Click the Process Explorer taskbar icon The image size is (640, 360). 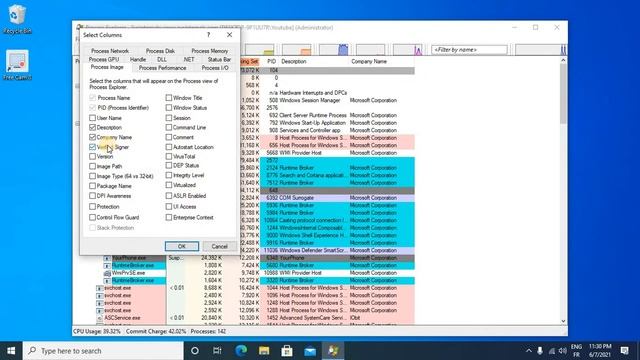click(x=333, y=351)
